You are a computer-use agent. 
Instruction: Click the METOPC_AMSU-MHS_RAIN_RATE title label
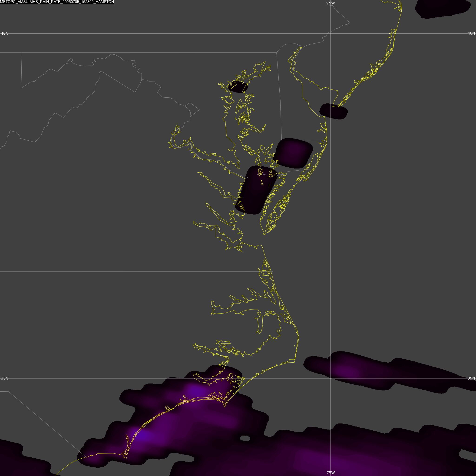tap(57, 2)
